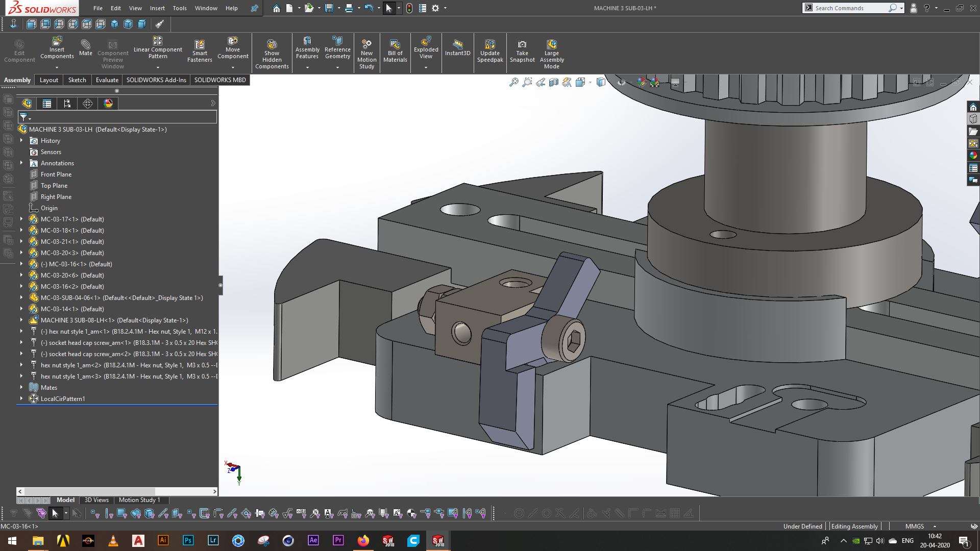Launch Smart Fasteners

[x=200, y=52]
